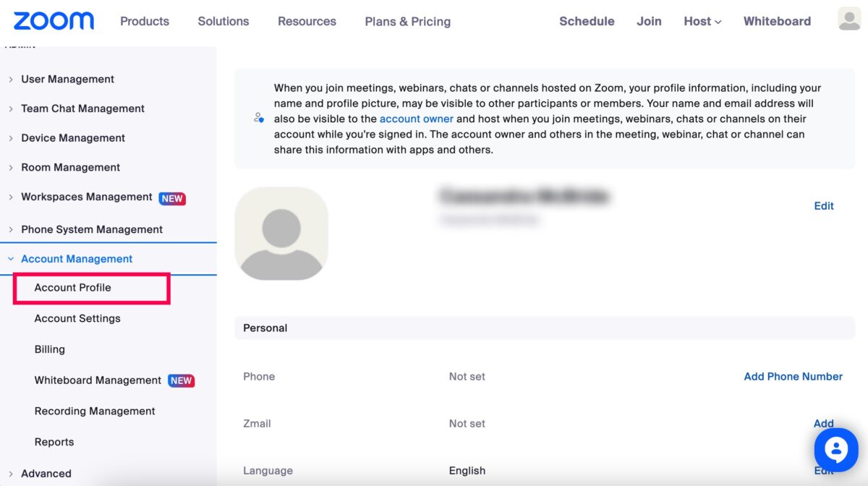This screenshot has height=486, width=868.
Task: Open the Products menu
Action: click(145, 21)
